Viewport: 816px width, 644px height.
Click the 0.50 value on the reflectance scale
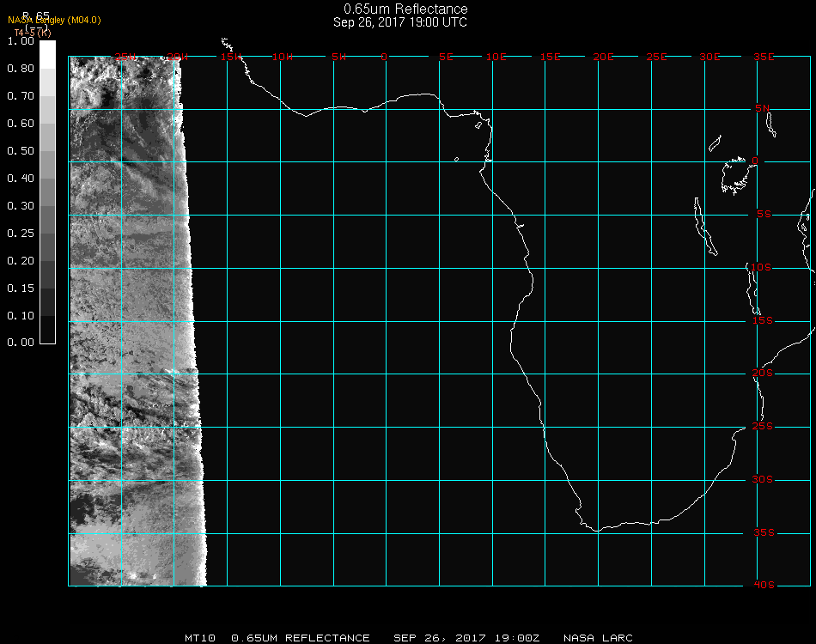pos(21,151)
